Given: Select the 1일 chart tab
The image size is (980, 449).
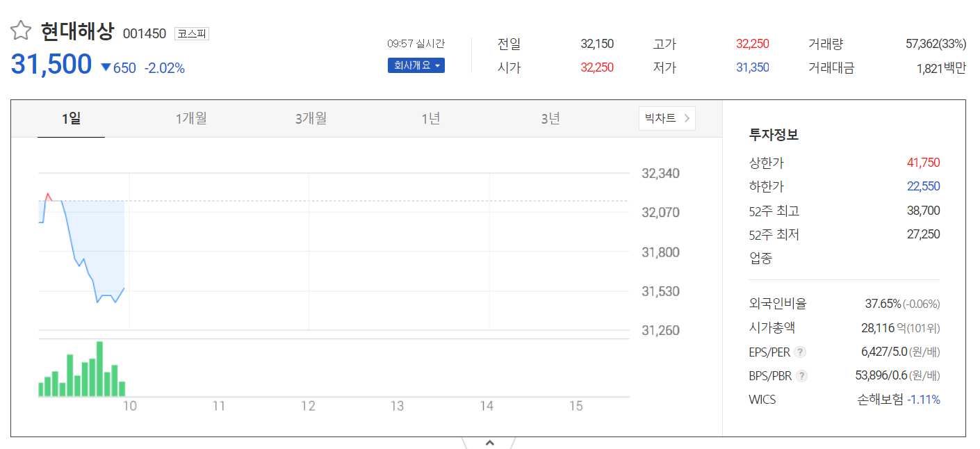Looking at the screenshot, I should [71, 119].
